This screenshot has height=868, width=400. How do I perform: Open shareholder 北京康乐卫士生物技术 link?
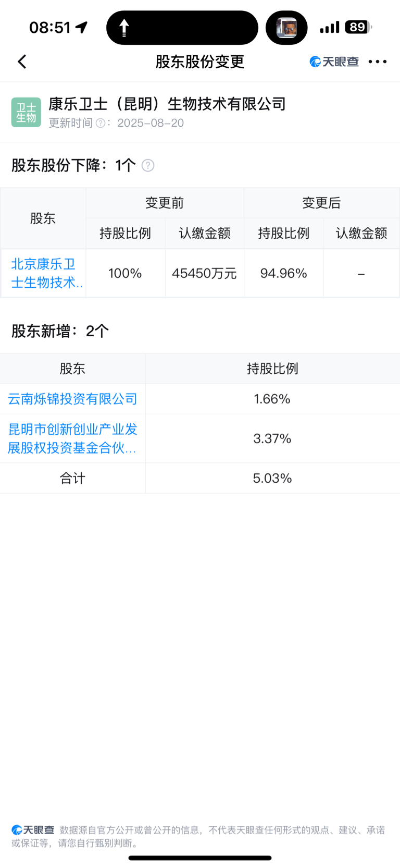(x=46, y=273)
